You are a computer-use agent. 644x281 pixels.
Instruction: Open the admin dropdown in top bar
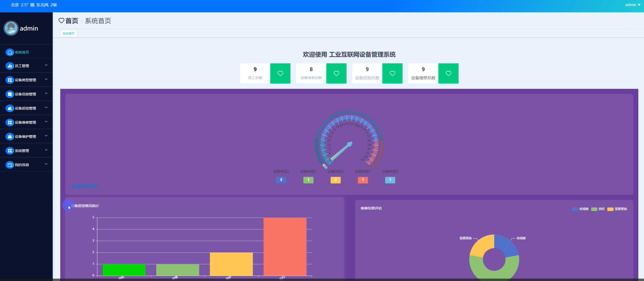633,5
